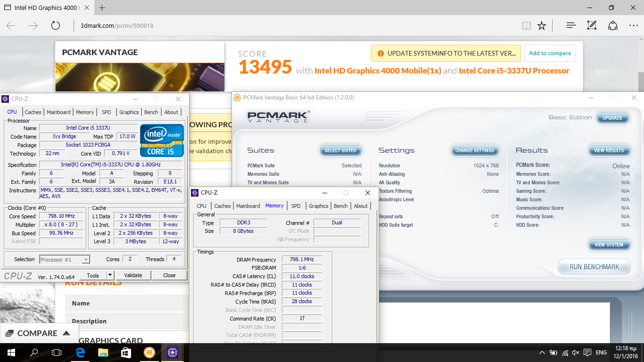644x362 pixels.
Task: Open Edge reading view icon
Action: [x=527, y=26]
